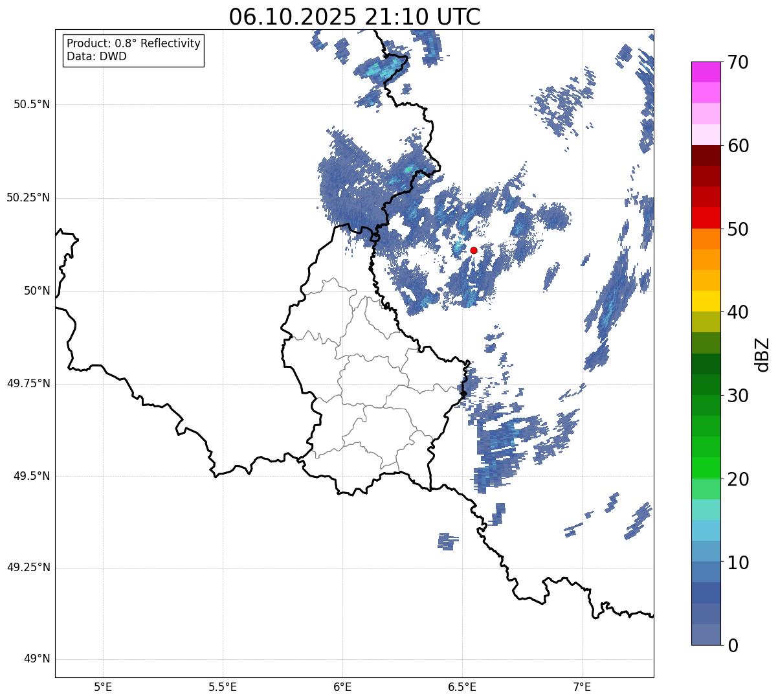Click the longitude label 5.5°E
778x700 pixels.
tap(223, 686)
